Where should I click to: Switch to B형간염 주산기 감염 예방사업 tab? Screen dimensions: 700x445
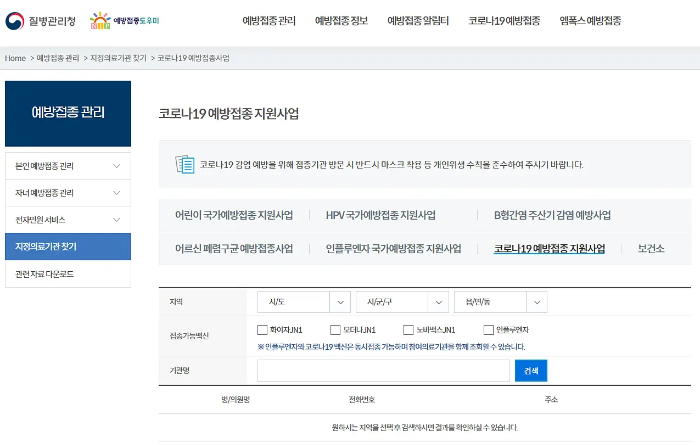(552, 215)
